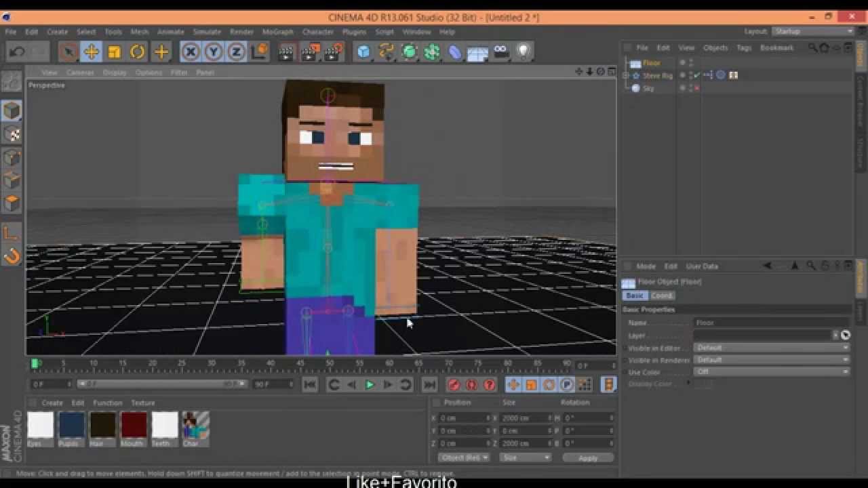Toggle the Y axis lock
868x488 pixels.
(x=214, y=52)
